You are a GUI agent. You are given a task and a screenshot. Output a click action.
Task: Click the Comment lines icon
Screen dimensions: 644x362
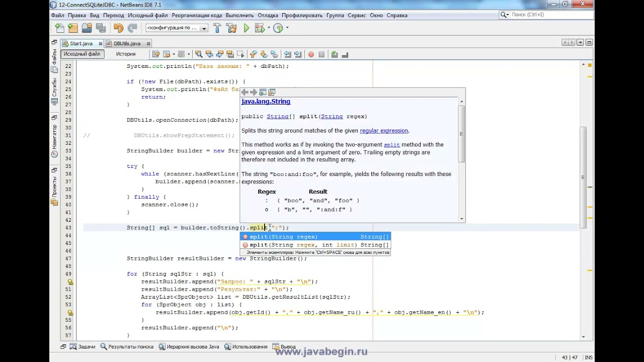(x=335, y=54)
